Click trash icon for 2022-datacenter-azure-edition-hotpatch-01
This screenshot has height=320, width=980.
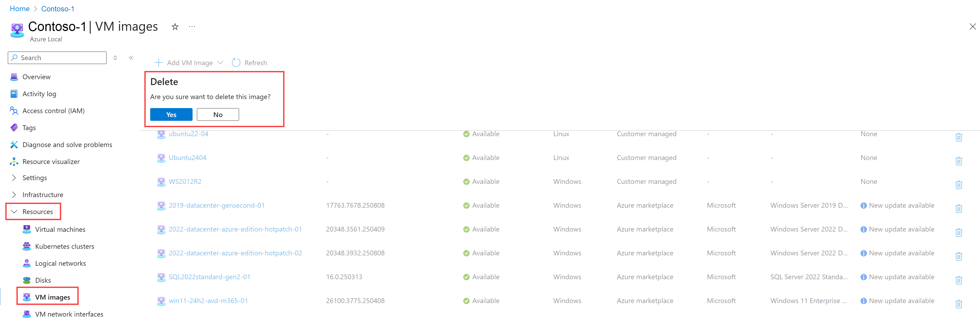959,233
